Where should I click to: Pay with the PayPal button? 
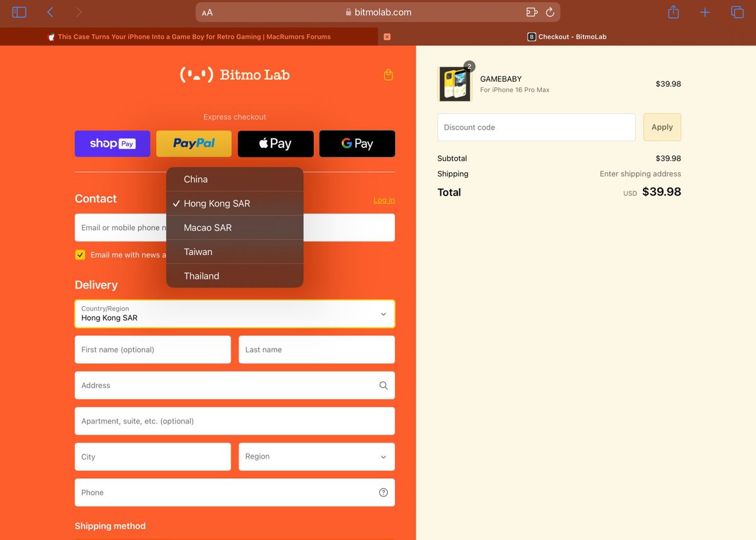[194, 144]
